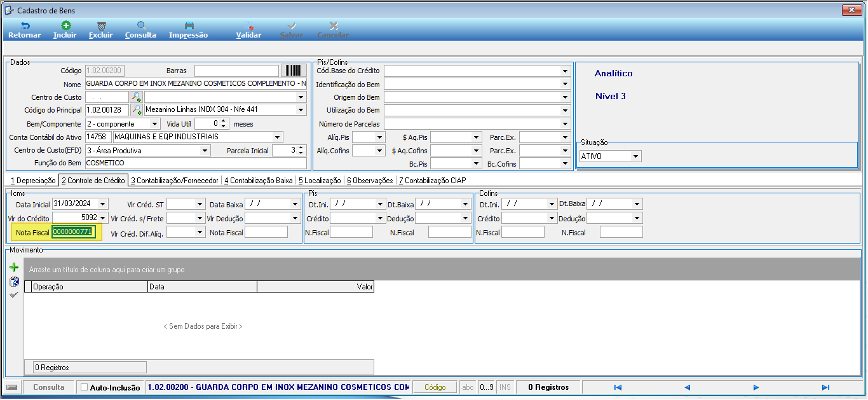This screenshot has height=400, width=868.
Task: Click the Movimento confirm checkmark icon
Action: (14, 294)
